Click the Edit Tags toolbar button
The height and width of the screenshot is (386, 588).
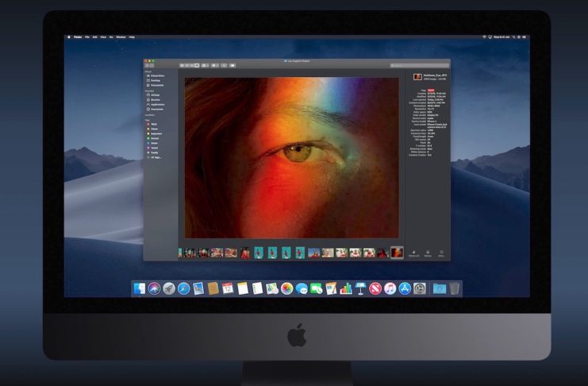[x=233, y=65]
